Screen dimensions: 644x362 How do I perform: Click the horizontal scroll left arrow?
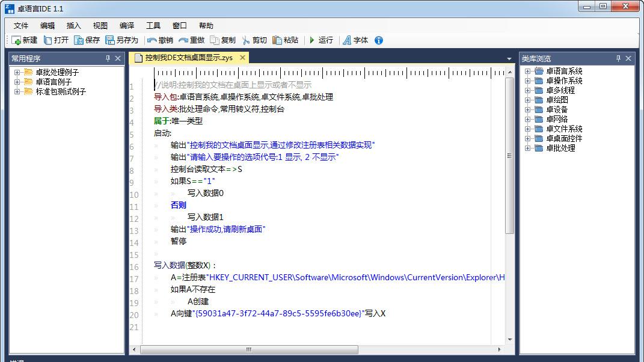(x=134, y=350)
